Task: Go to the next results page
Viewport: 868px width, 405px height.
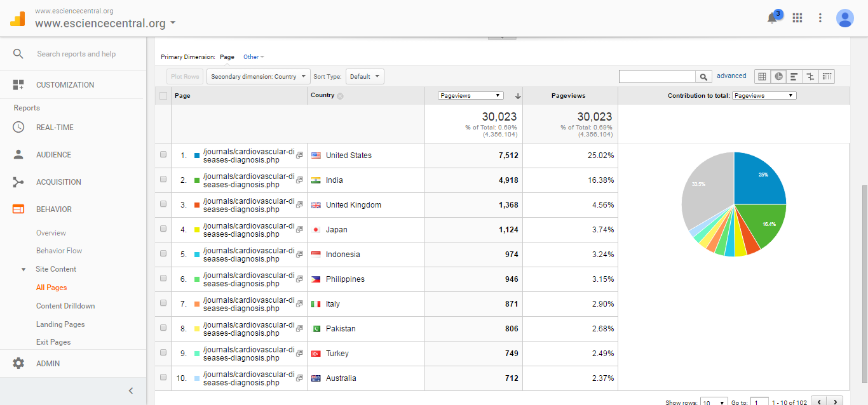Action: click(836, 402)
